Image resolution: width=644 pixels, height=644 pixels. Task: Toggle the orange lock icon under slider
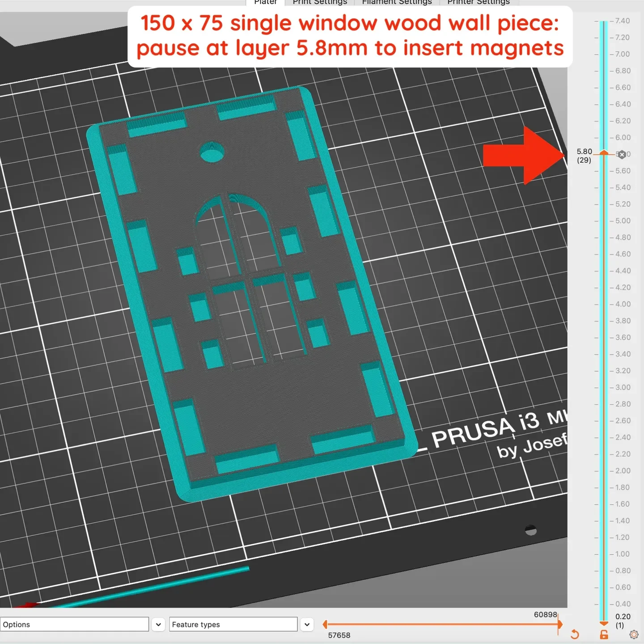(x=604, y=634)
